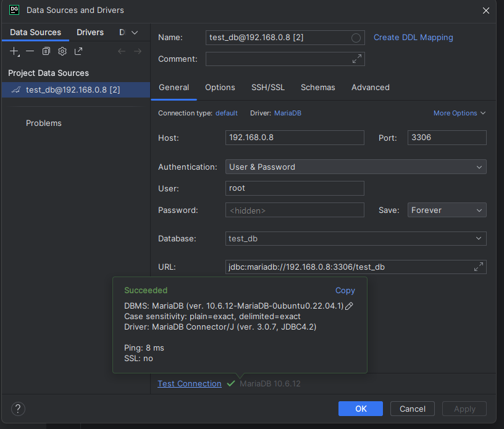Switch to the Data Sources tab
Image resolution: width=504 pixels, height=429 pixels.
[35, 33]
